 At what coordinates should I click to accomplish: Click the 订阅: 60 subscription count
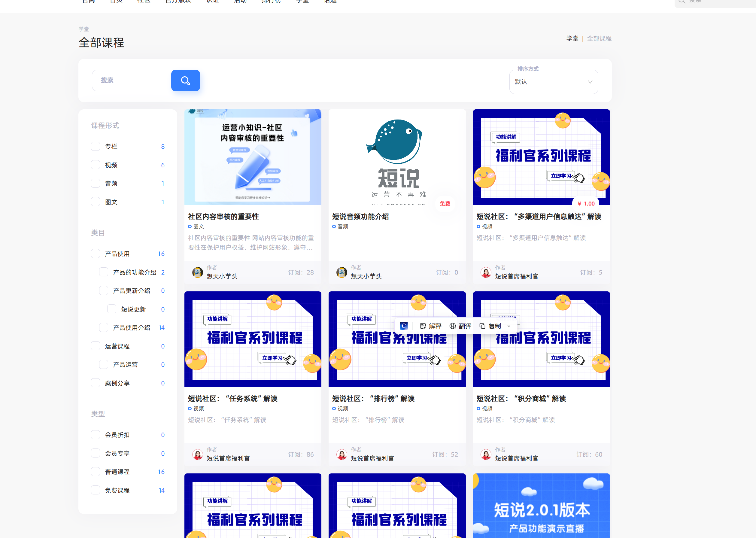(589, 454)
